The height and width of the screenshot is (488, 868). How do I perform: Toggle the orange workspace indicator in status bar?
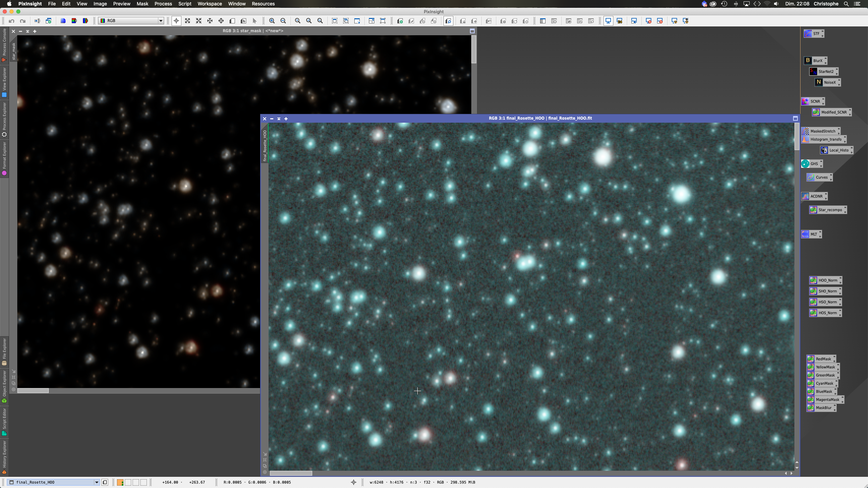[120, 482]
